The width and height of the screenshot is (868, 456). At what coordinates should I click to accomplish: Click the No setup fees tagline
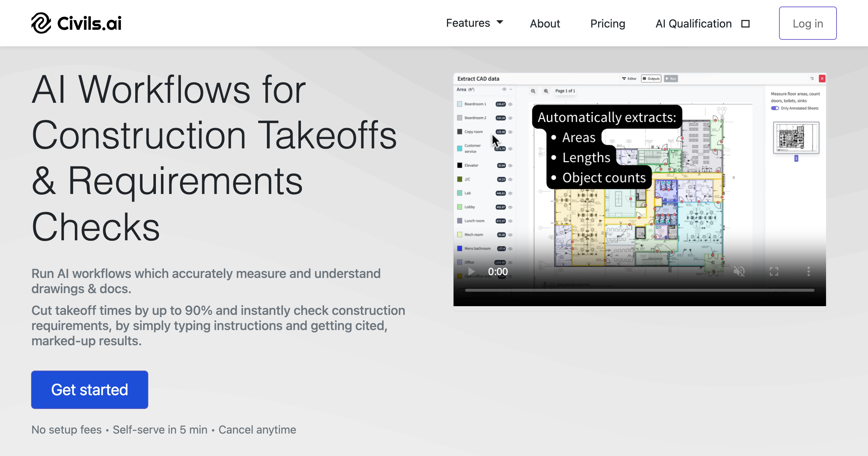coord(67,430)
